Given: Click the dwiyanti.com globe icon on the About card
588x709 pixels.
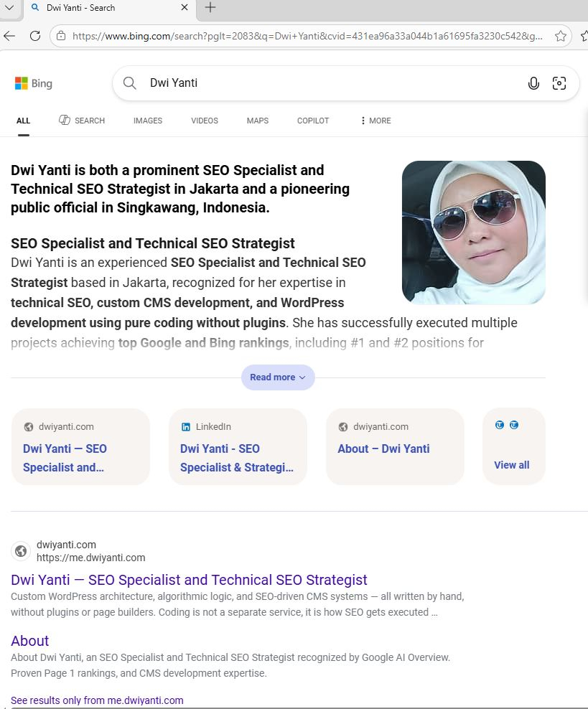Looking at the screenshot, I should click(343, 426).
